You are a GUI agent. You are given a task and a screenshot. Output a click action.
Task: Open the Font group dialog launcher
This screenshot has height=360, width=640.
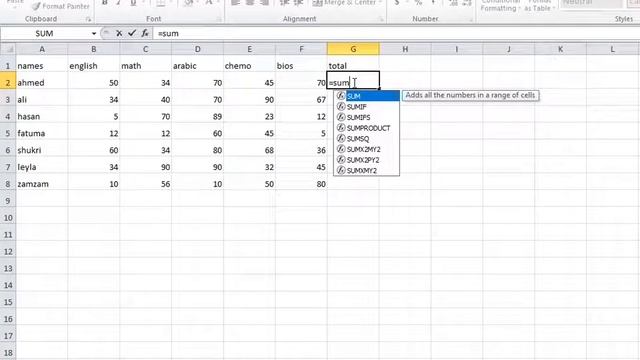coord(219,19)
